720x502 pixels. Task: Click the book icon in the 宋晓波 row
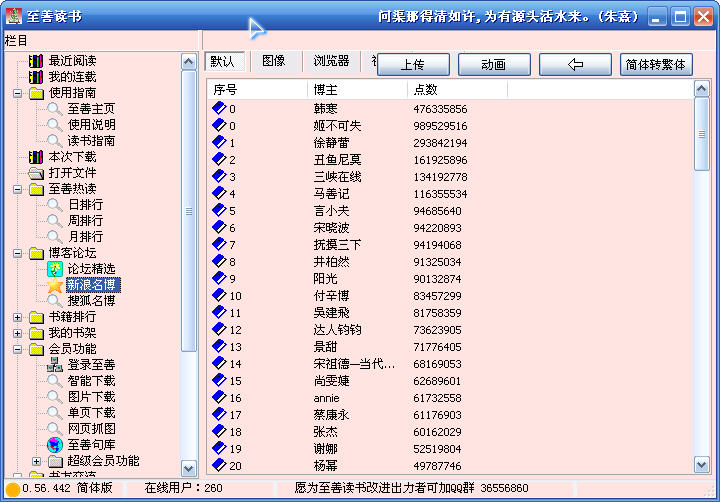coord(219,227)
